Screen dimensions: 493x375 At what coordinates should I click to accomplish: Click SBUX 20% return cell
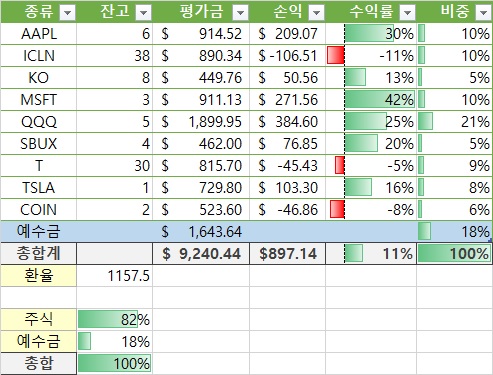[371, 144]
